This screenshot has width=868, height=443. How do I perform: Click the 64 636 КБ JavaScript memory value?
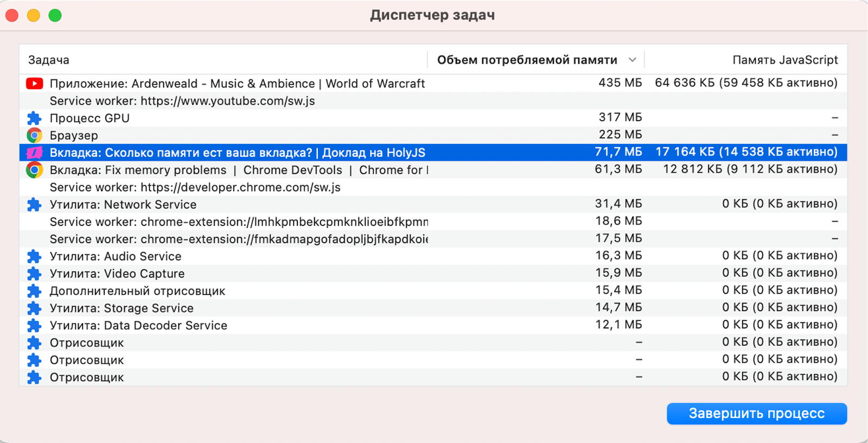coord(746,83)
